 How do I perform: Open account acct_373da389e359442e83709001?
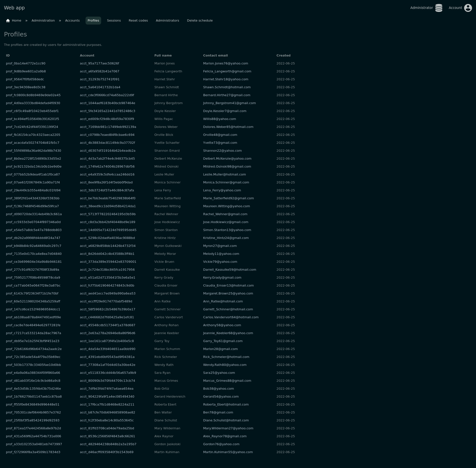click(108, 262)
